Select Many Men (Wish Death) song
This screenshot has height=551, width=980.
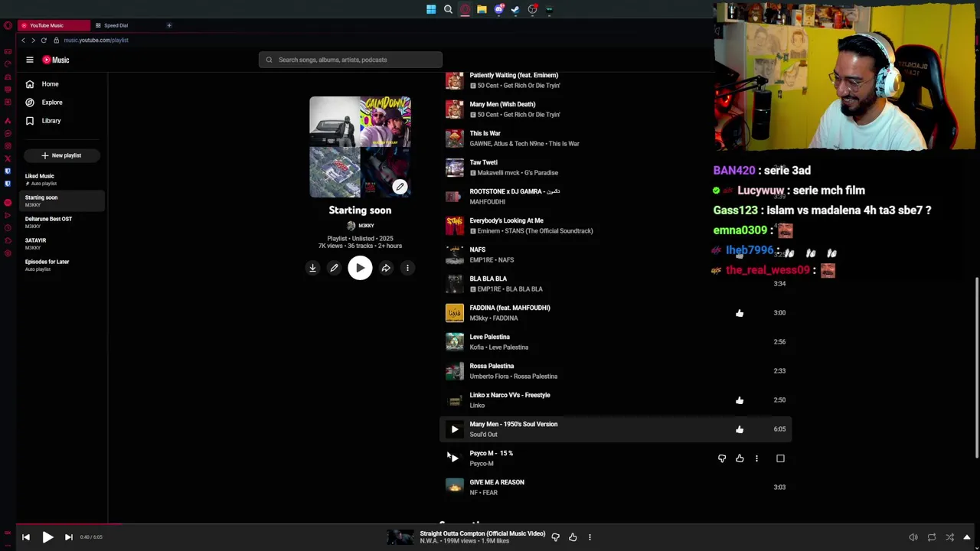(502, 104)
